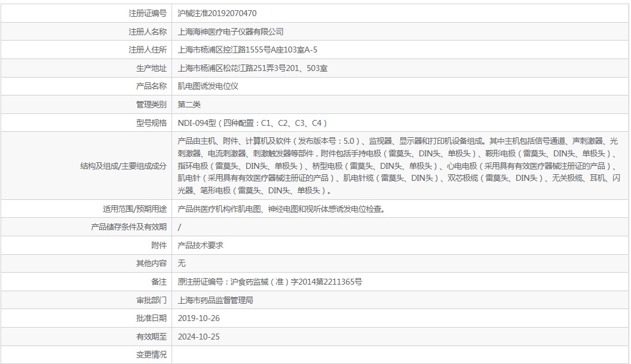631x364 pixels.
Task: Select the value 第二类
Action: pyautogui.click(x=189, y=104)
